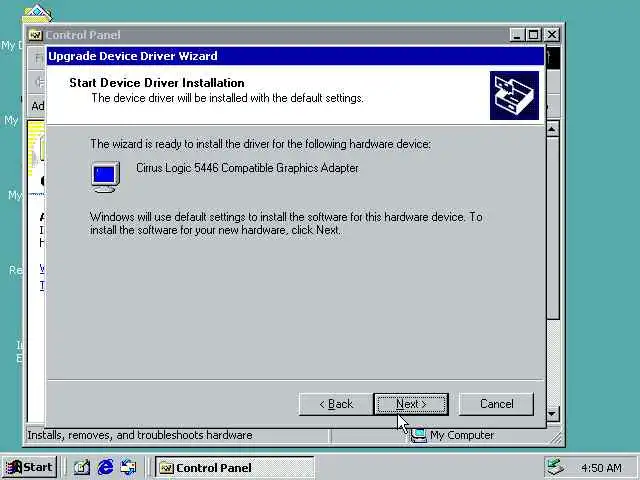Viewport: 640px width, 480px height.
Task: Open the Start menu
Action: point(29,467)
